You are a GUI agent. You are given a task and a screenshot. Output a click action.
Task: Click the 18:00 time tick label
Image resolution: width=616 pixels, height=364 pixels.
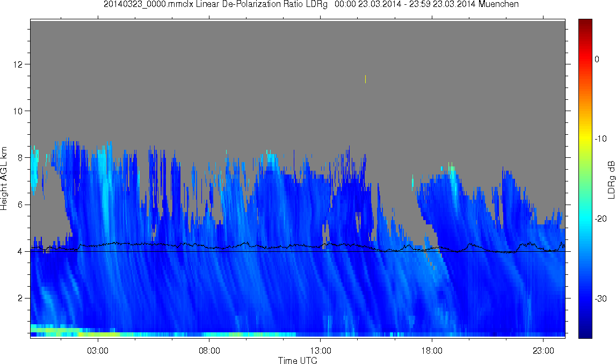click(432, 351)
